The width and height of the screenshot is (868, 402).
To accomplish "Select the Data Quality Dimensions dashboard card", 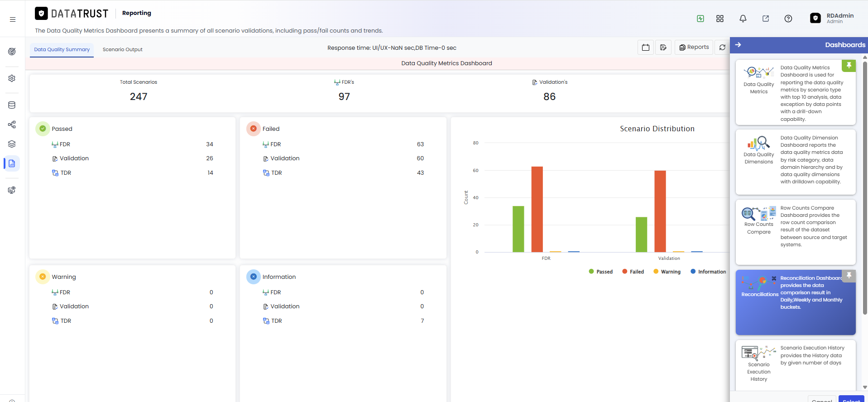I will (796, 162).
